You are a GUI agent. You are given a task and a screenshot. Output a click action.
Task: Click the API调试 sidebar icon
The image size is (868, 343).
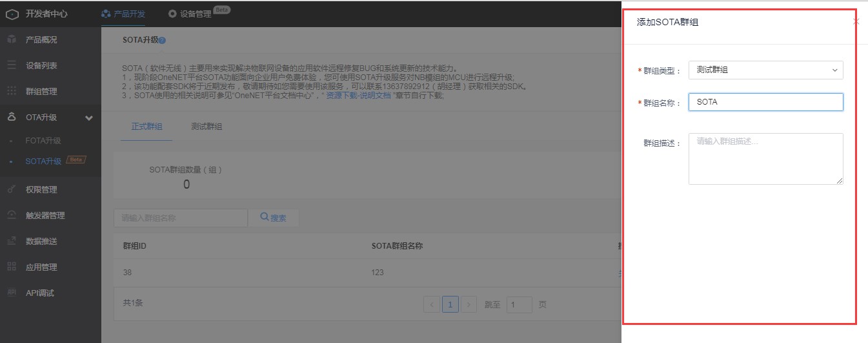(12, 293)
